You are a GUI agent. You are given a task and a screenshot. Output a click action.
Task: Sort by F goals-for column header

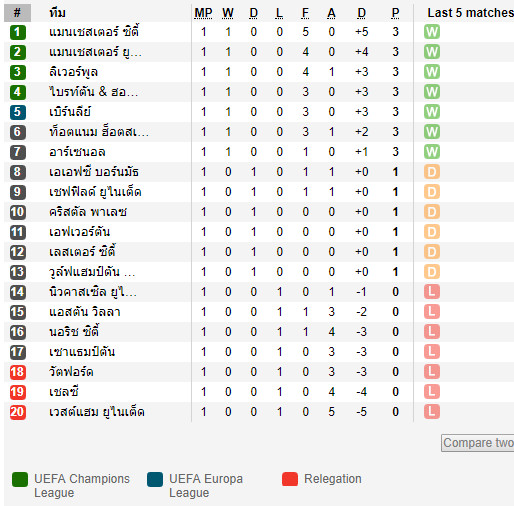(x=305, y=13)
